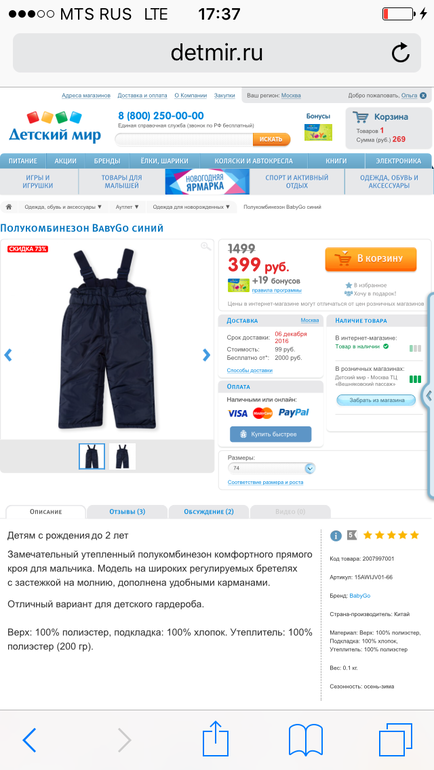Open the Обсуждение (2) tab
The height and width of the screenshot is (770, 434).
[209, 512]
